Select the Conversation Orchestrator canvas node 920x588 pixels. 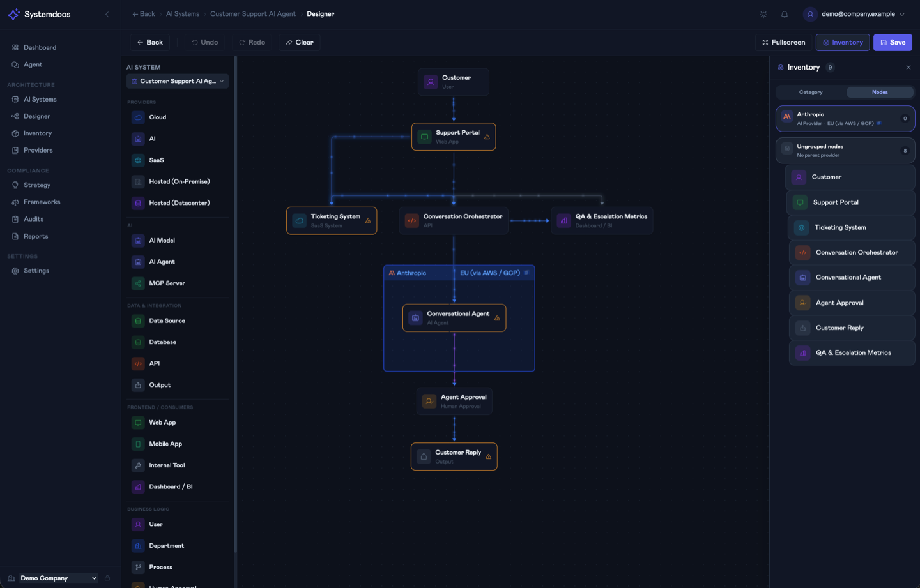pos(454,221)
